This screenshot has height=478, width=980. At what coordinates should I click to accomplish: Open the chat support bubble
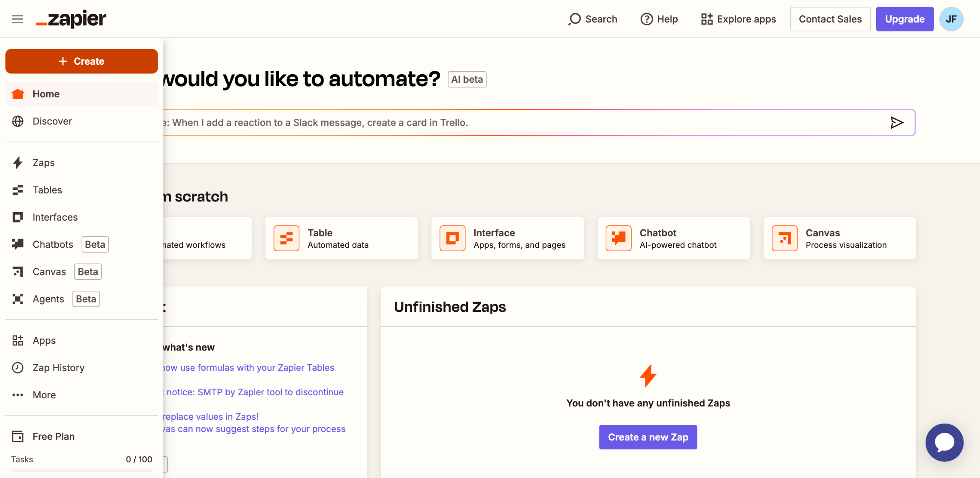tap(944, 442)
